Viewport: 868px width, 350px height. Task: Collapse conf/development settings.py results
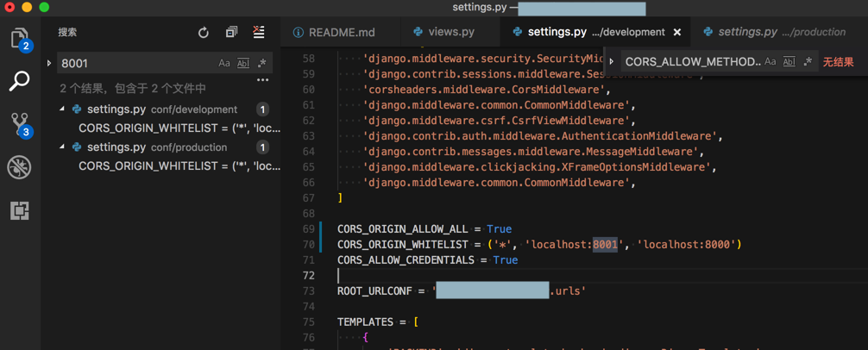coord(62,109)
